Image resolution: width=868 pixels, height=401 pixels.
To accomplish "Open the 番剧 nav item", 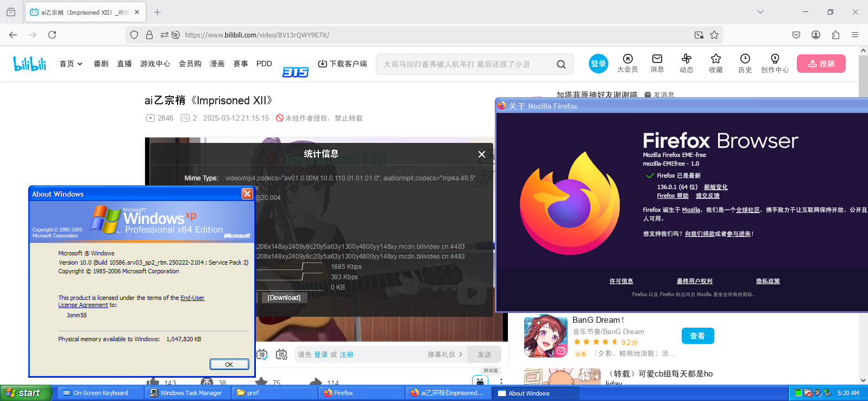I will (x=101, y=64).
